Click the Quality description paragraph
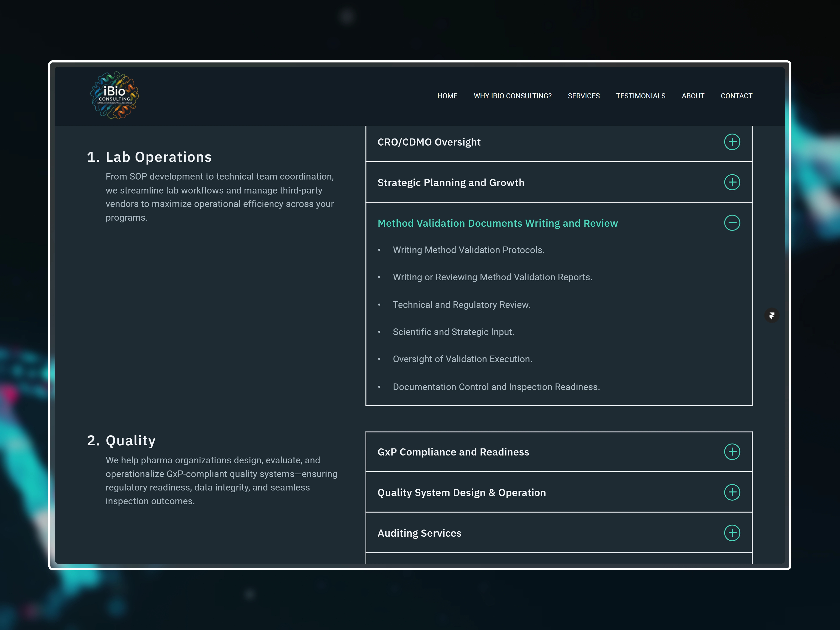840x630 pixels. (x=221, y=481)
